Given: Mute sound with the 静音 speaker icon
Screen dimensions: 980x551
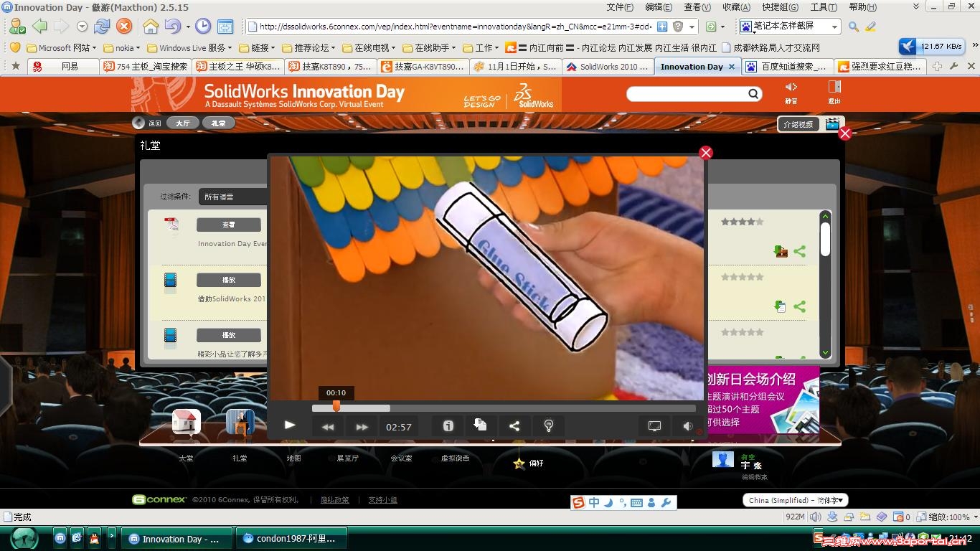Looking at the screenshot, I should click(x=791, y=88).
